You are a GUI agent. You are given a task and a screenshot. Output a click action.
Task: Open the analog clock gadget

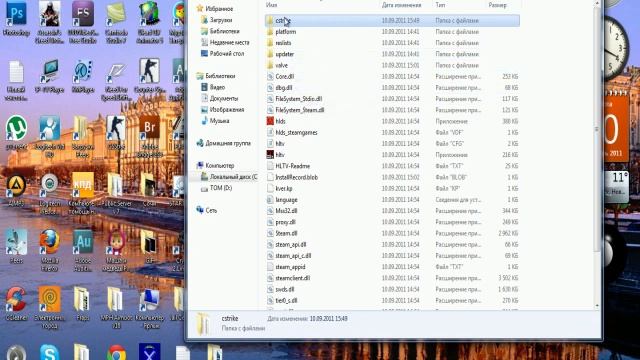point(616,48)
